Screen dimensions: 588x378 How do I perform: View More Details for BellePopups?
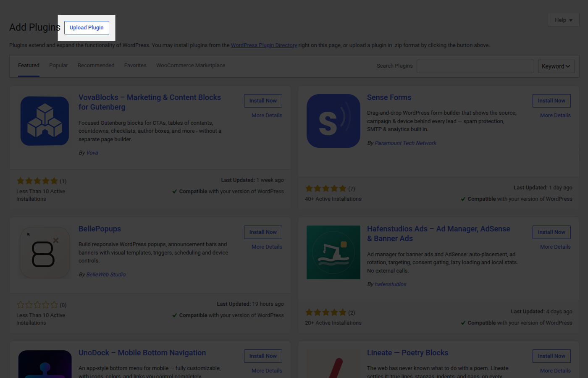click(x=267, y=247)
